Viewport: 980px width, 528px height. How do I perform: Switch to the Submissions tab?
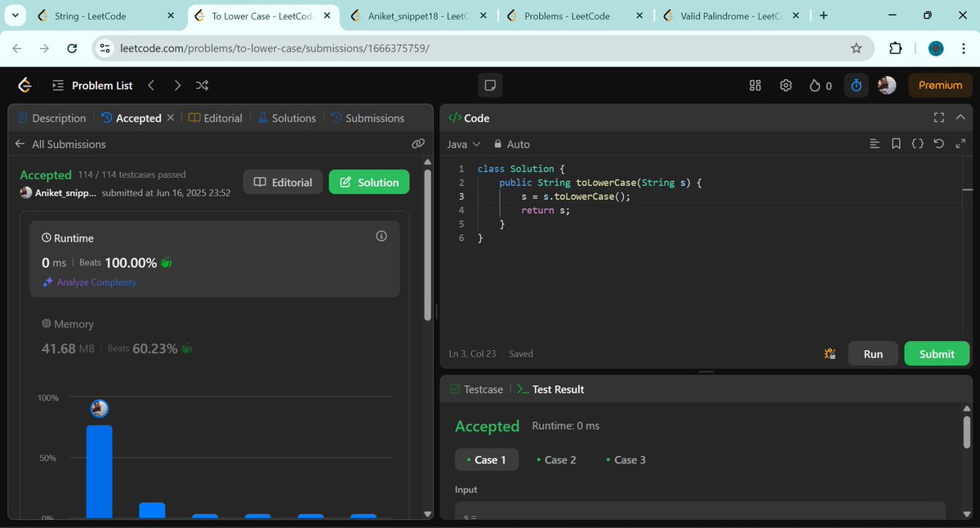[x=367, y=118]
